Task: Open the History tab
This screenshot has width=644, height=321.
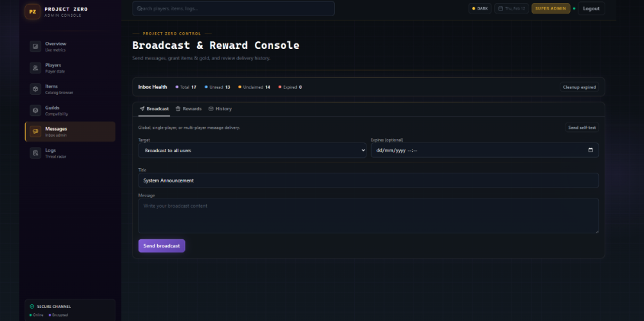Action: [x=220, y=109]
